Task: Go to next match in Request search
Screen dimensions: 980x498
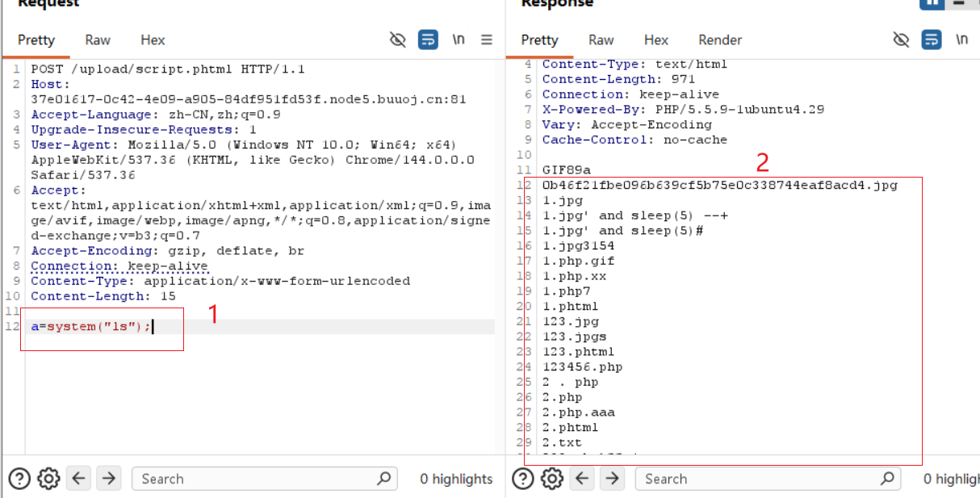Action: 109,479
